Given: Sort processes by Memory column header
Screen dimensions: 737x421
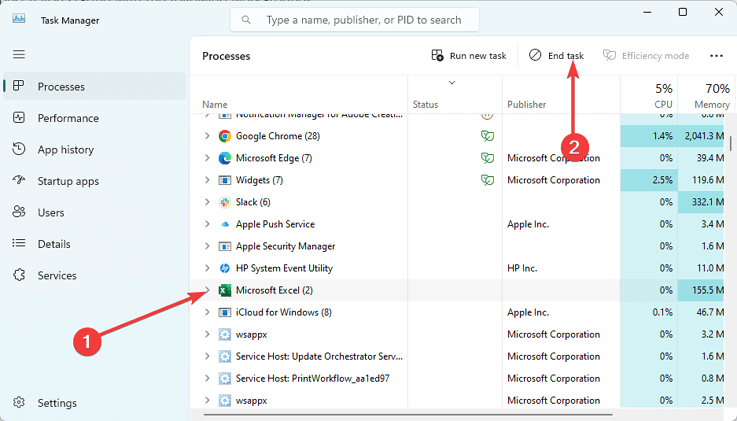Looking at the screenshot, I should coord(710,95).
